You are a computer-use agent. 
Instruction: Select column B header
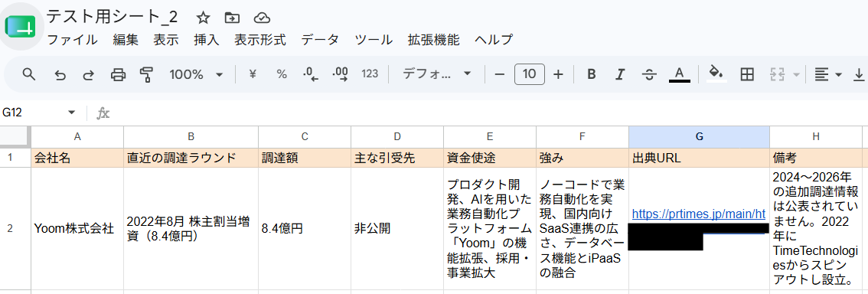coord(191,137)
